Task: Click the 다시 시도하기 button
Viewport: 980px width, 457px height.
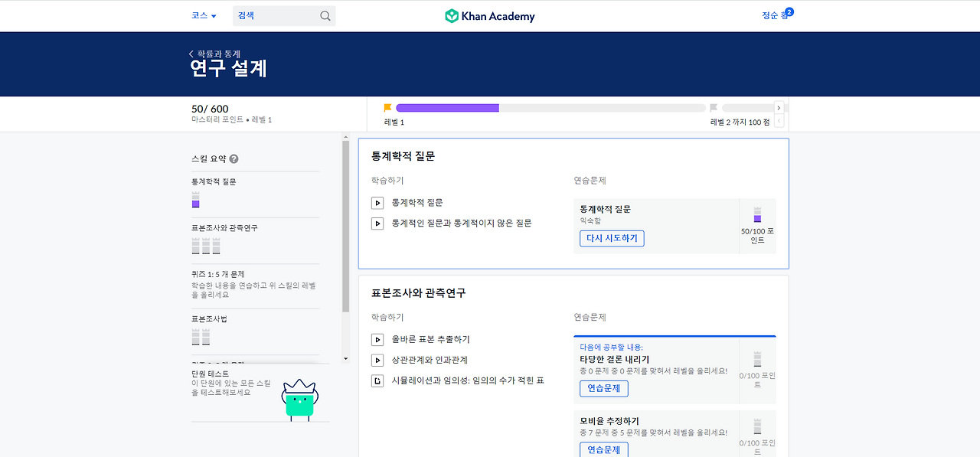Action: click(x=611, y=238)
